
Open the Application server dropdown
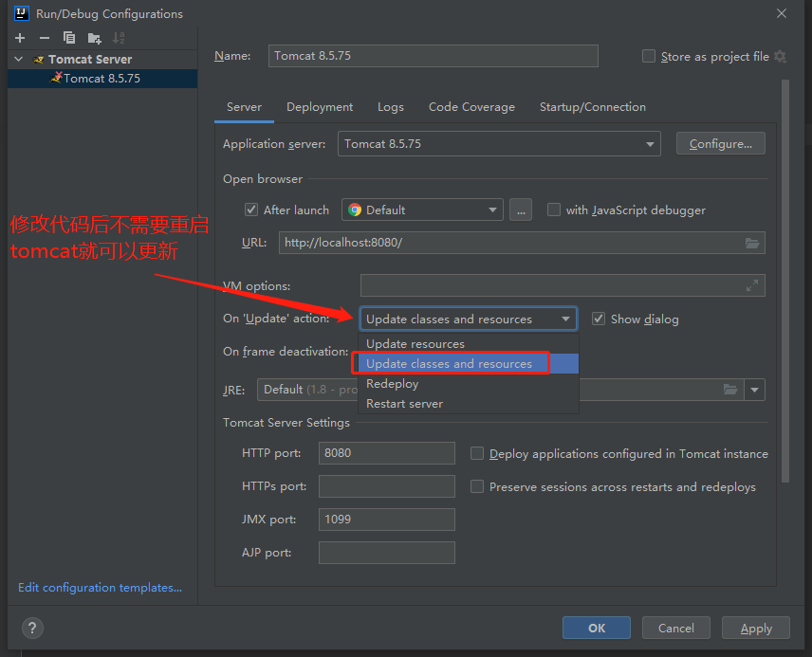[499, 143]
